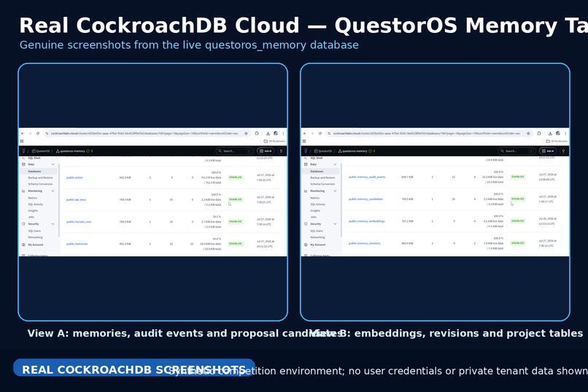Bookmark the page with star icon in View B
This screenshot has height=392, width=588.
point(528,133)
